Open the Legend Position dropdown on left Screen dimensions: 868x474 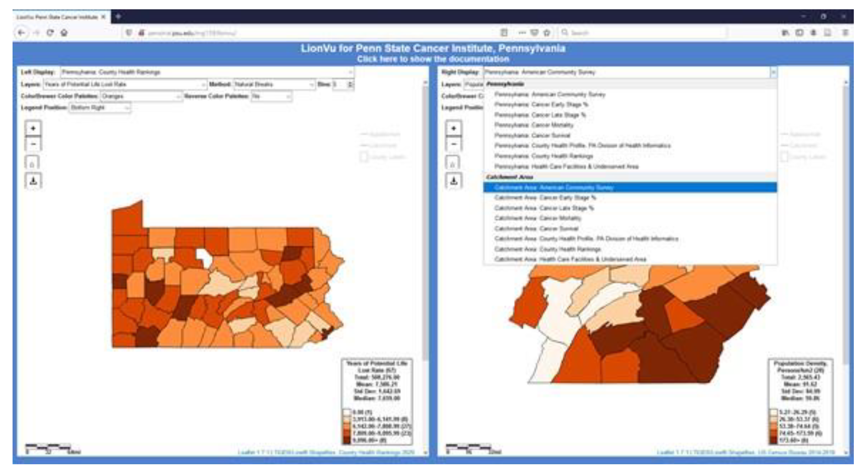point(100,108)
